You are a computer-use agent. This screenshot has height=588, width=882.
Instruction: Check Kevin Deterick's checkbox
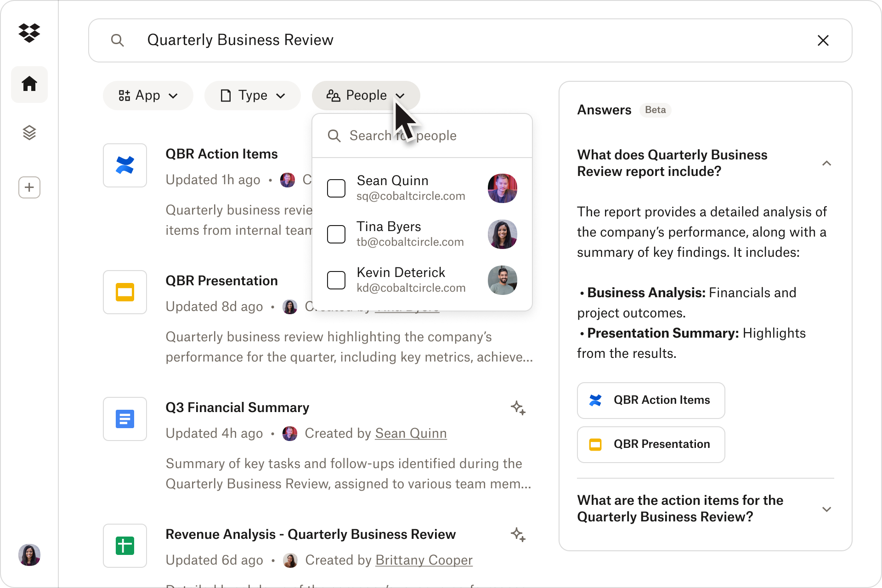tap(336, 280)
